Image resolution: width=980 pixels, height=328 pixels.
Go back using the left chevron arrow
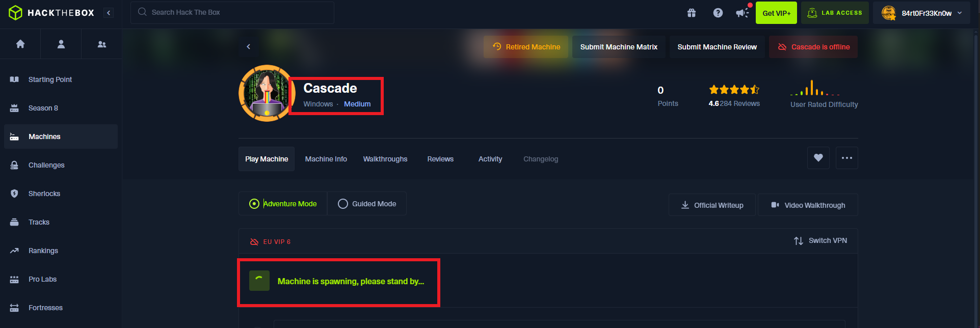249,46
